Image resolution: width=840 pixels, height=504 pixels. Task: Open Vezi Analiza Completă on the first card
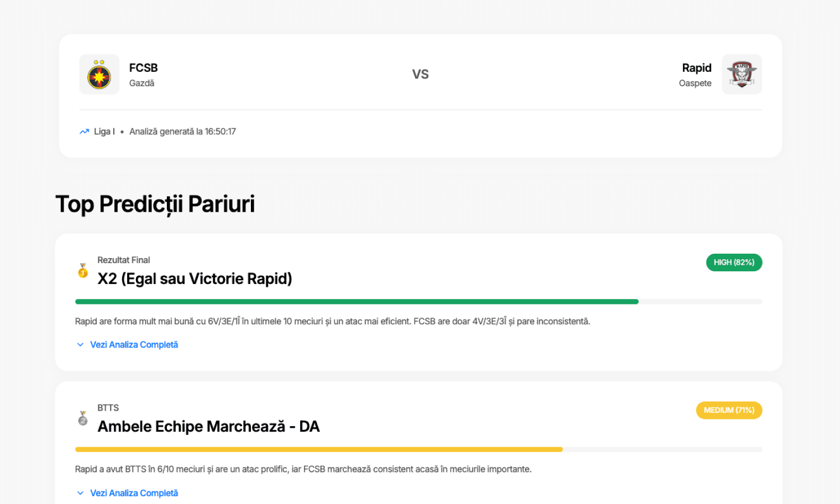[134, 344]
